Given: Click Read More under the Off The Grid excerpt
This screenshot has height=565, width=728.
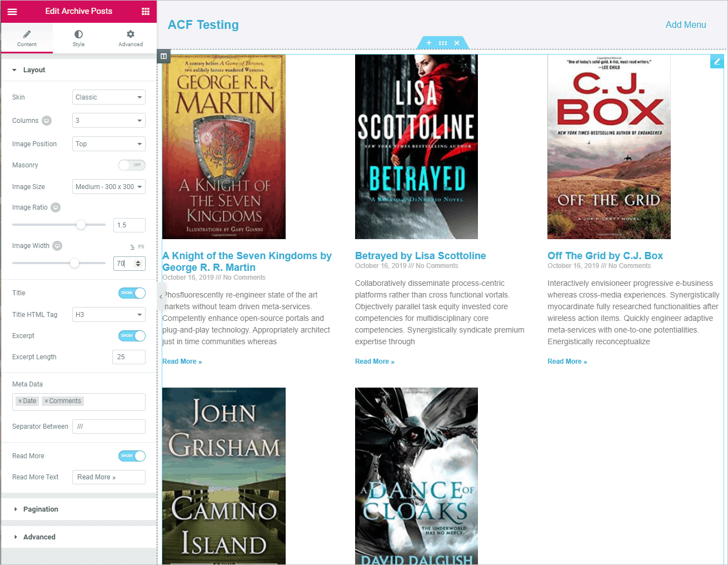Looking at the screenshot, I should pos(567,361).
